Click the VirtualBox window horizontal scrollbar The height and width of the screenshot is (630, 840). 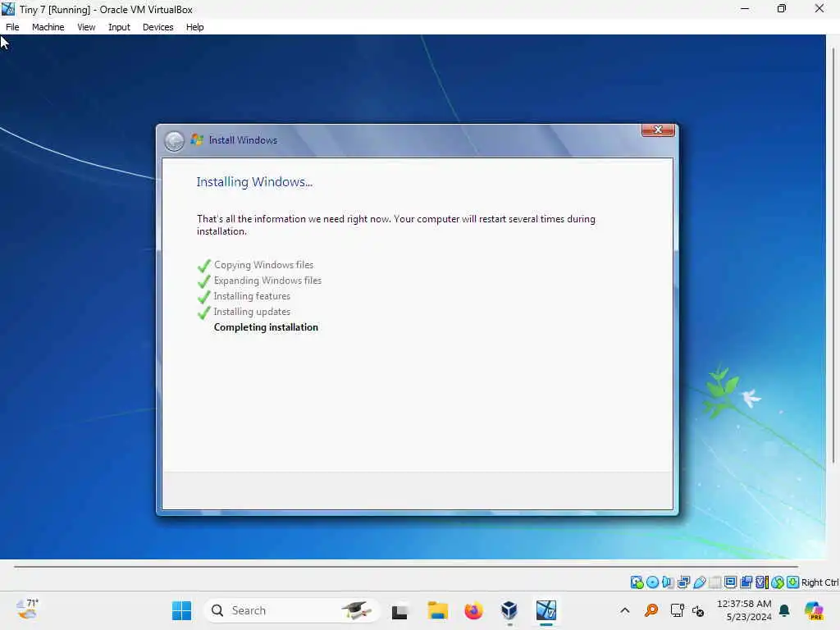click(x=405, y=566)
